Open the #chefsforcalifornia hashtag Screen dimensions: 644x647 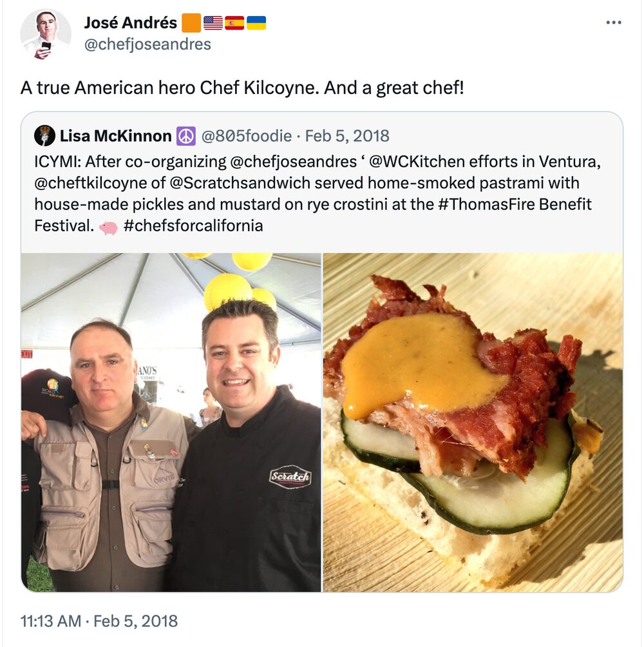tap(193, 226)
